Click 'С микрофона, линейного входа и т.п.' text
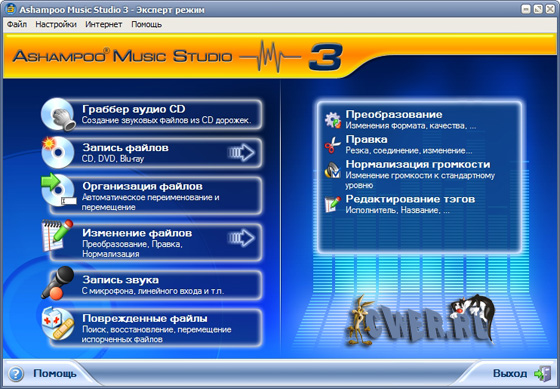560x389 pixels. pos(153,291)
